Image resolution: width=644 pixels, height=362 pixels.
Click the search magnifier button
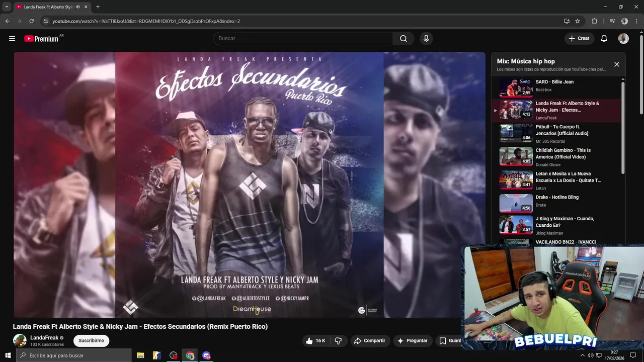point(404,39)
